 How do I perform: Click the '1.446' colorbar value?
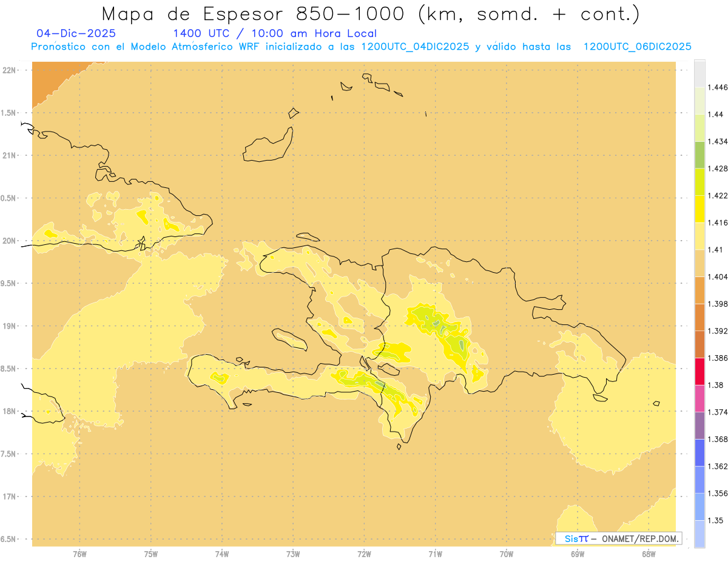717,87
